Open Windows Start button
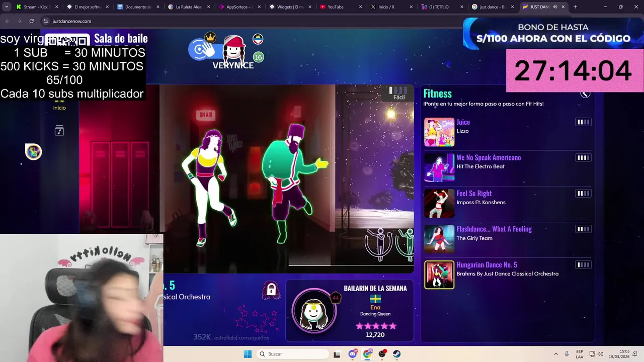This screenshot has width=644, height=362. click(x=248, y=354)
